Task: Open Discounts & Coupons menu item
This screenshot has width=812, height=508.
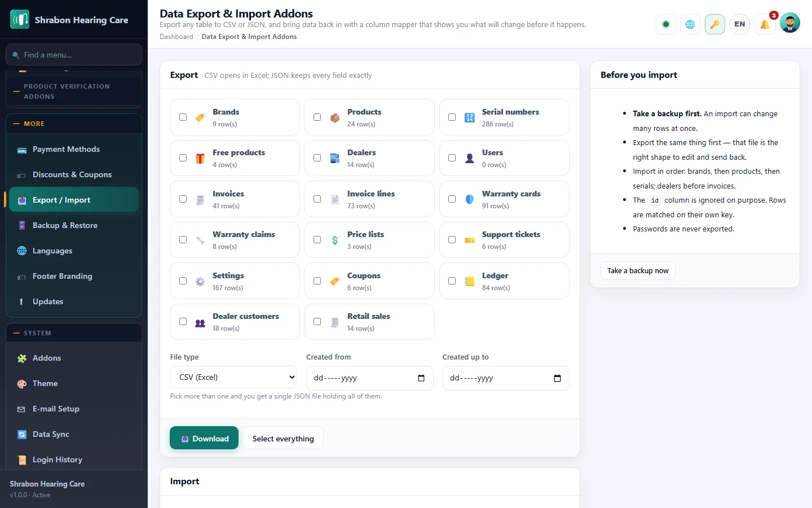Action: (x=74, y=175)
